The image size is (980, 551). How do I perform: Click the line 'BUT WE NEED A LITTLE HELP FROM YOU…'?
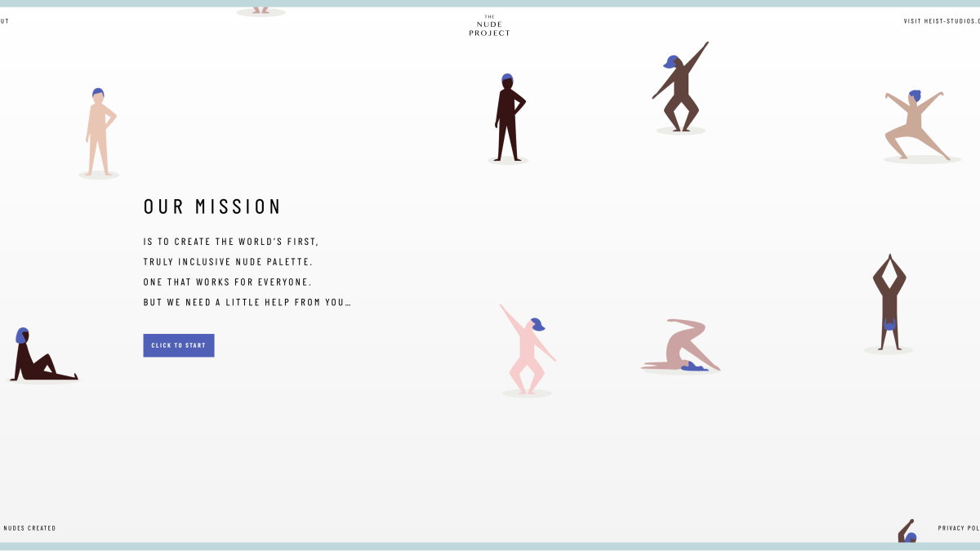[x=247, y=302]
